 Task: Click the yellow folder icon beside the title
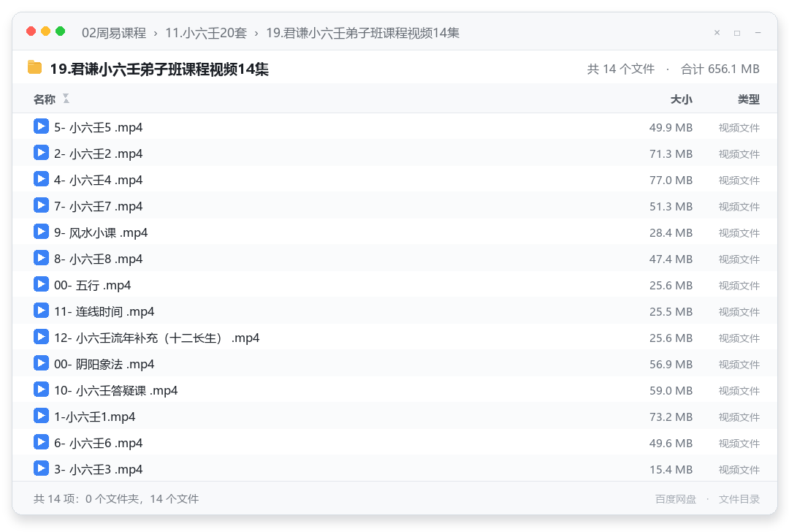pyautogui.click(x=35, y=67)
